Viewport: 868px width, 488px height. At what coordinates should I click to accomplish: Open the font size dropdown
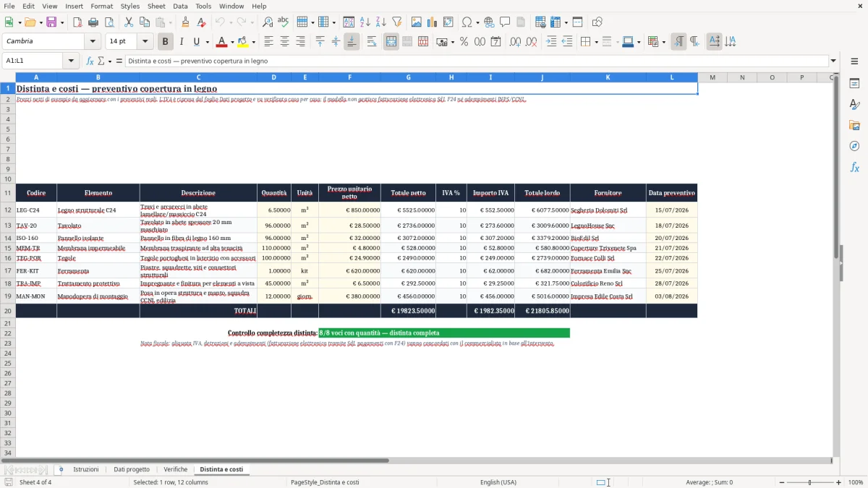(x=145, y=42)
